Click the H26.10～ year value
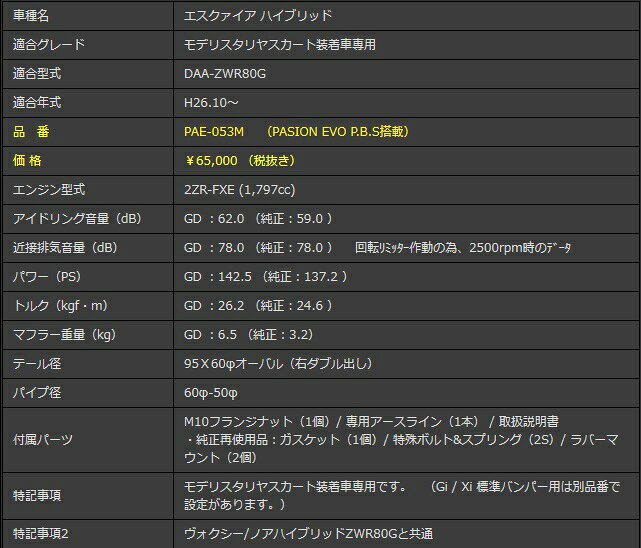Screen dimensions: 641x548 click(210, 103)
